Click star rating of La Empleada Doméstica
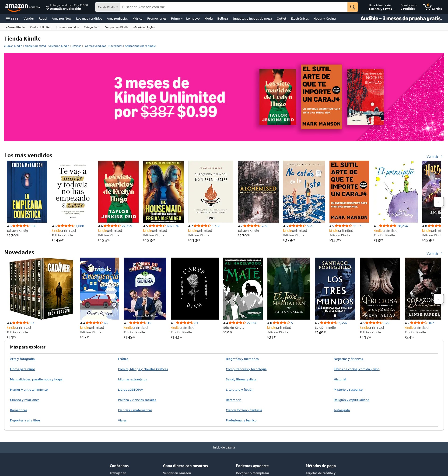448x476 pixels. (x=21, y=226)
